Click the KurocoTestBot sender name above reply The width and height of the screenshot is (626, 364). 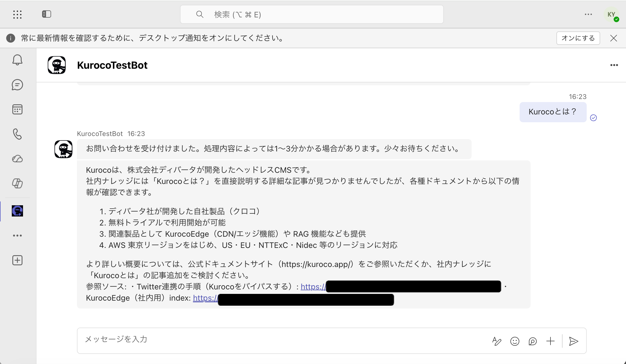[100, 134]
